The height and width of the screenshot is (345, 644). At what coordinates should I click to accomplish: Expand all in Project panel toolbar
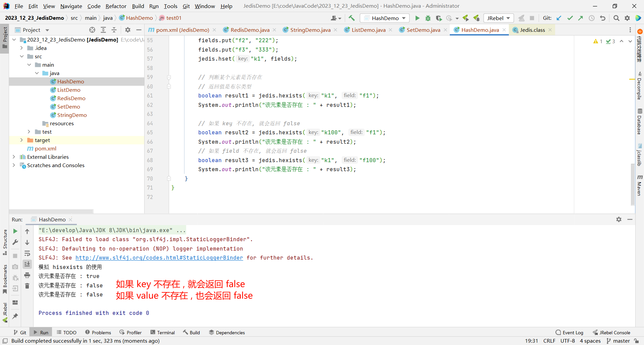(103, 30)
